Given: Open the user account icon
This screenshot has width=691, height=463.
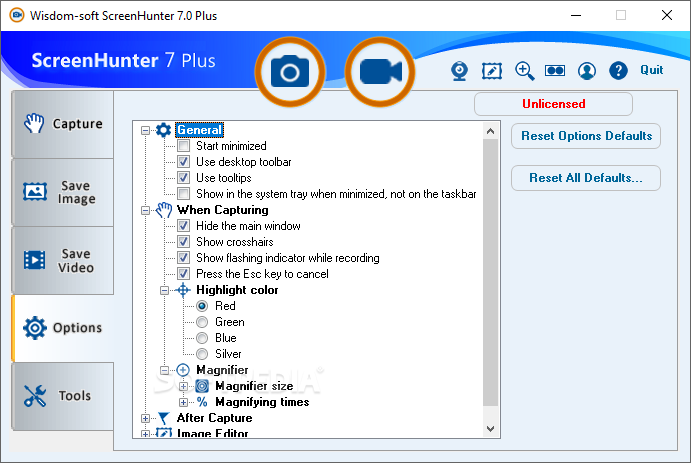Looking at the screenshot, I should 587,70.
